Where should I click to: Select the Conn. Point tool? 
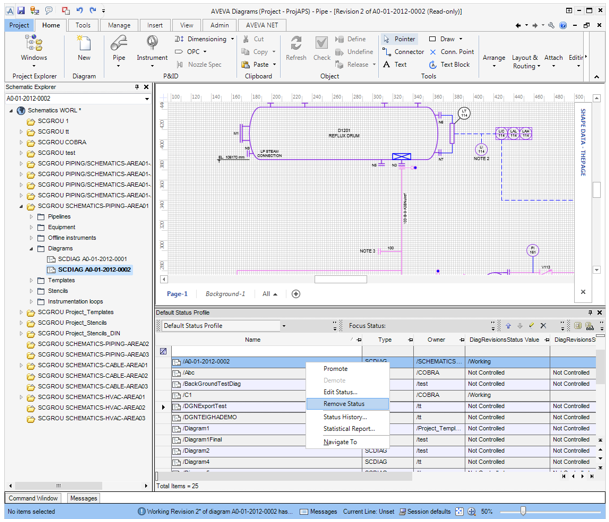tap(451, 52)
